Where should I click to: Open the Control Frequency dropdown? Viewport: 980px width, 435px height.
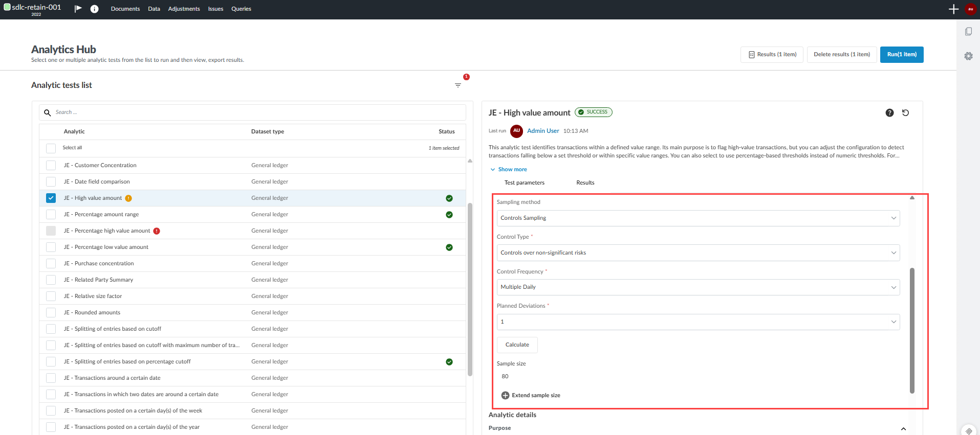pos(698,287)
